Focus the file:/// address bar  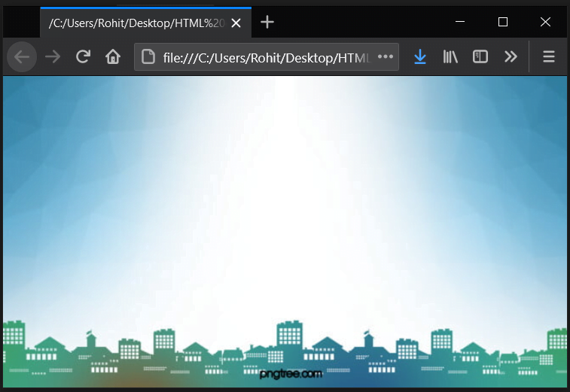(267, 57)
